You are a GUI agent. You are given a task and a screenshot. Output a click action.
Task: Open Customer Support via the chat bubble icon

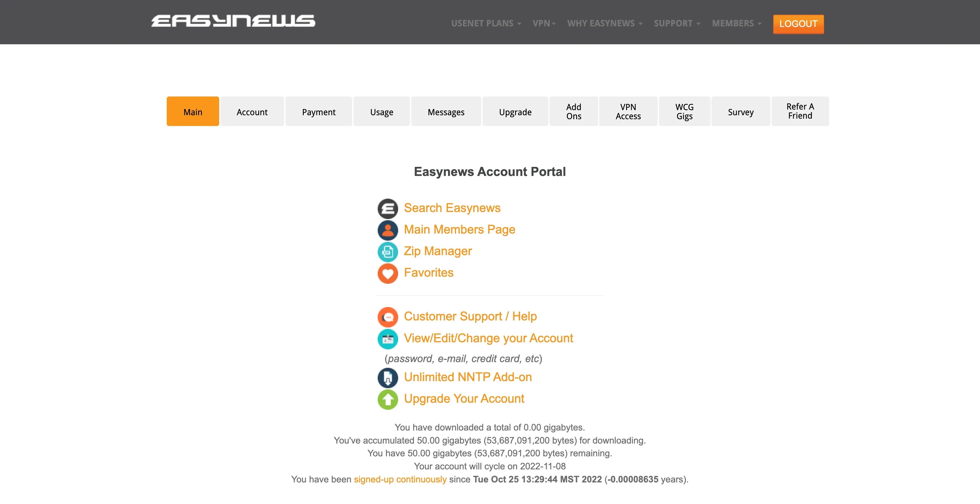click(387, 317)
